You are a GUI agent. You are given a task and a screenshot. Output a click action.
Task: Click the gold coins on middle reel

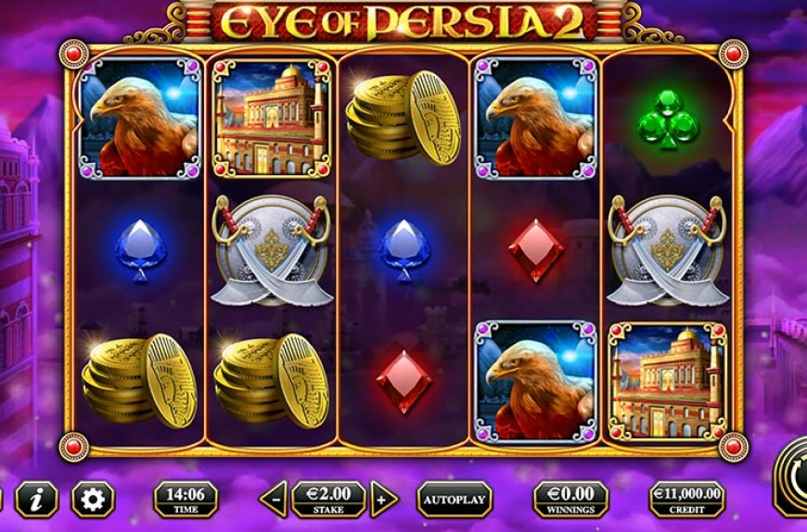[x=403, y=117]
